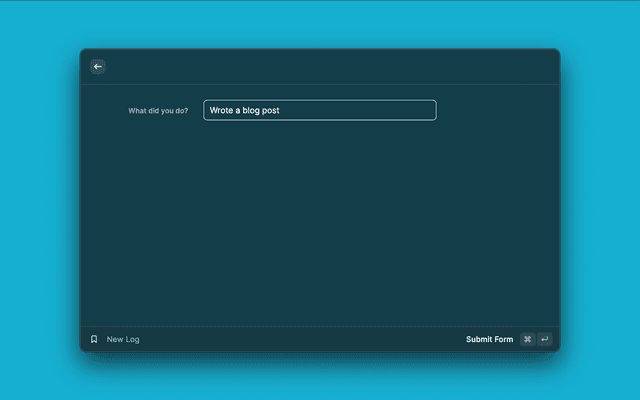Click the word 'Log' in the footer
The width and height of the screenshot is (640, 400).
tap(132, 339)
